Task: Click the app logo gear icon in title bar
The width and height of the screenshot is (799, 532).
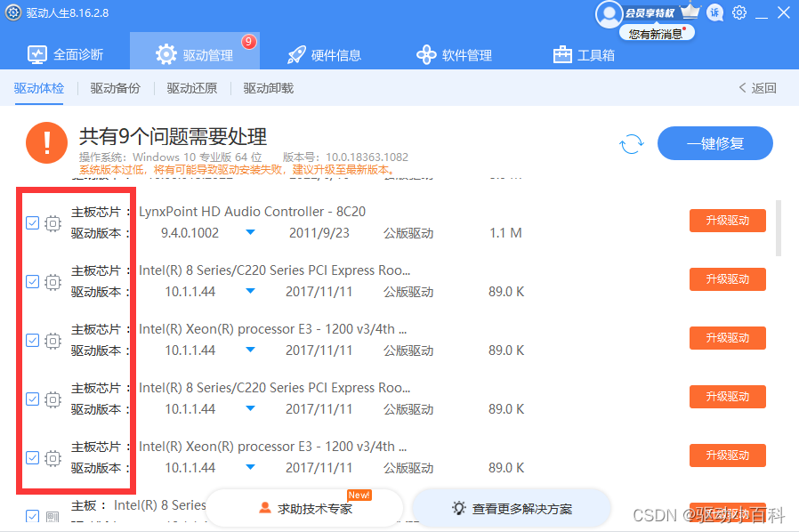Action: click(x=13, y=12)
